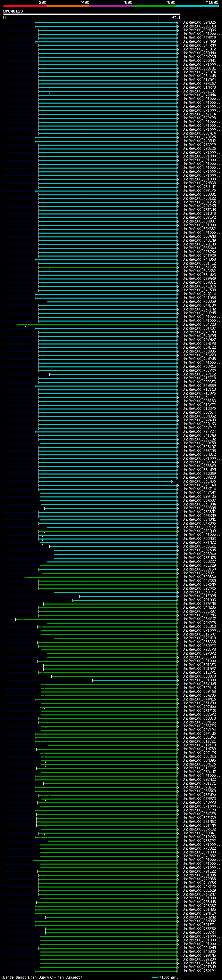Select UniRef100_C5XP35 hit
222x980 pixels.
[199, 57]
